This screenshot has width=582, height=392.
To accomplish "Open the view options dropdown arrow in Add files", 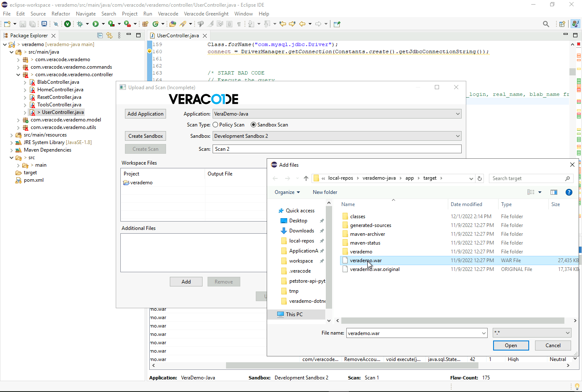I will pyautogui.click(x=540, y=192).
